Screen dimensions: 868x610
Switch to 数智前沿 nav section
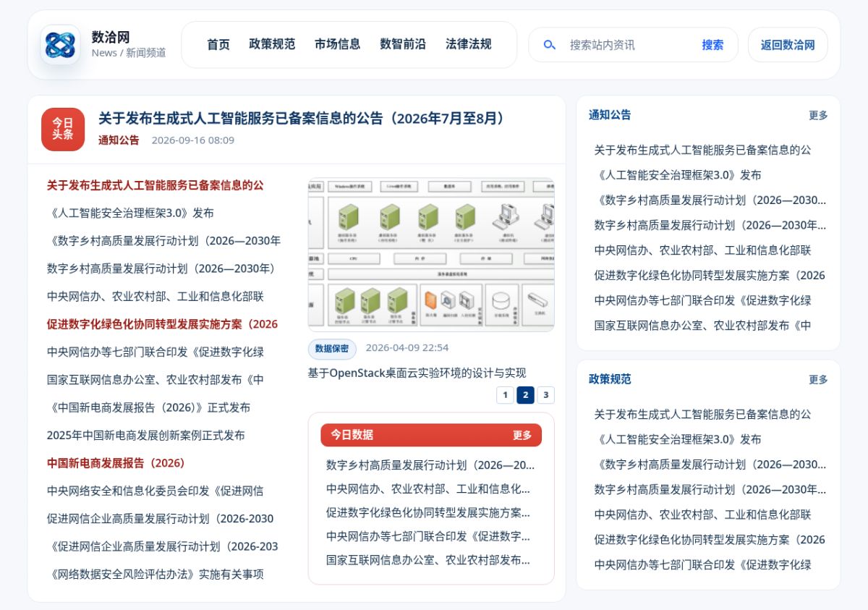403,44
